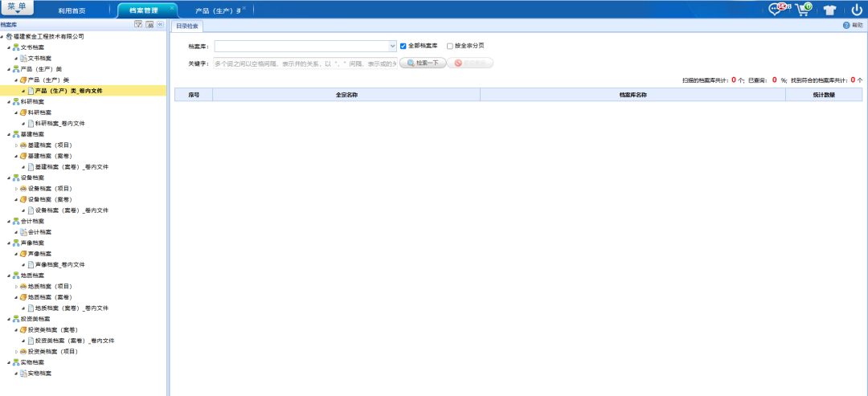Enable the 按全宗分页 checkbox

click(450, 47)
